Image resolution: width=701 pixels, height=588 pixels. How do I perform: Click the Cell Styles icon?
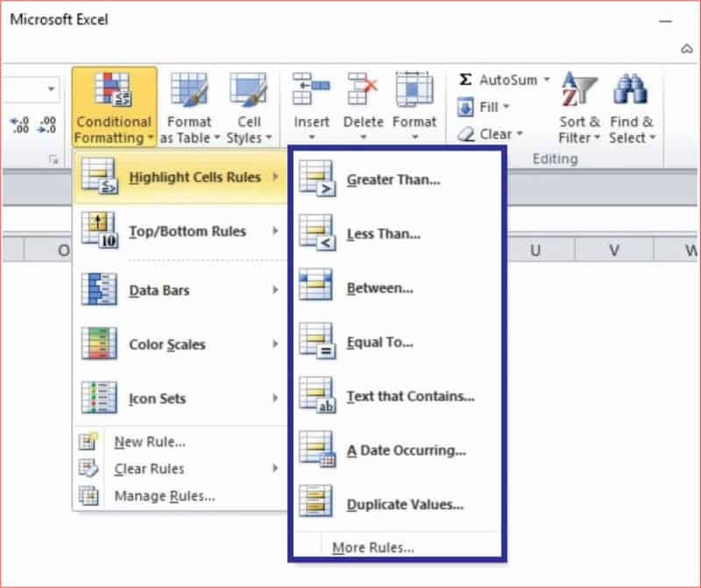pos(249,89)
